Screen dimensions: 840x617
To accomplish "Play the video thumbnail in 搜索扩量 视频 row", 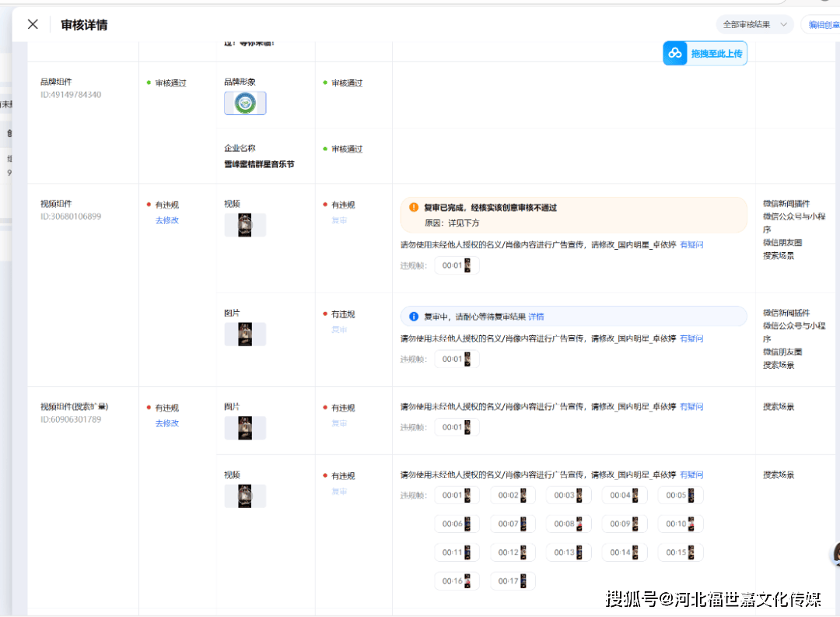I will (x=245, y=496).
